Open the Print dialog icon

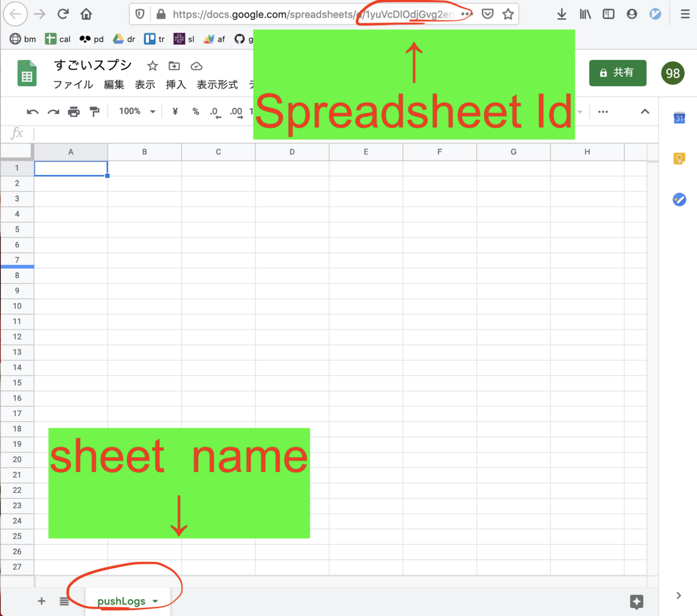[x=74, y=112]
